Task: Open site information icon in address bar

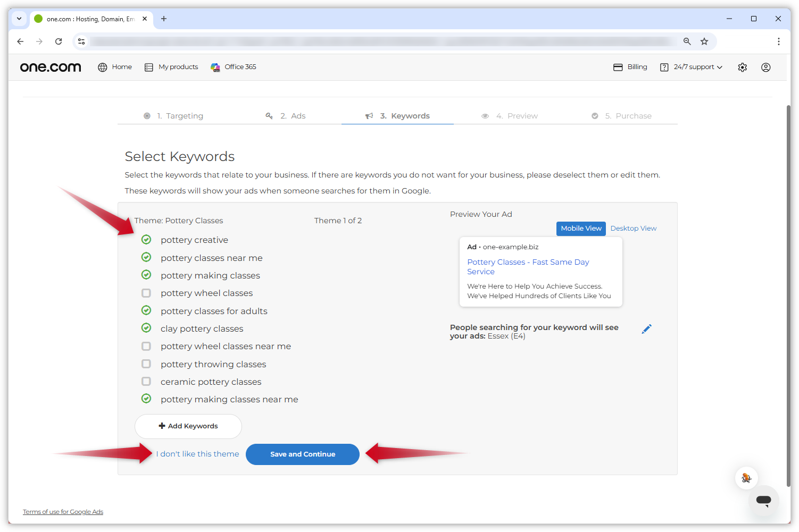Action: tap(81, 41)
